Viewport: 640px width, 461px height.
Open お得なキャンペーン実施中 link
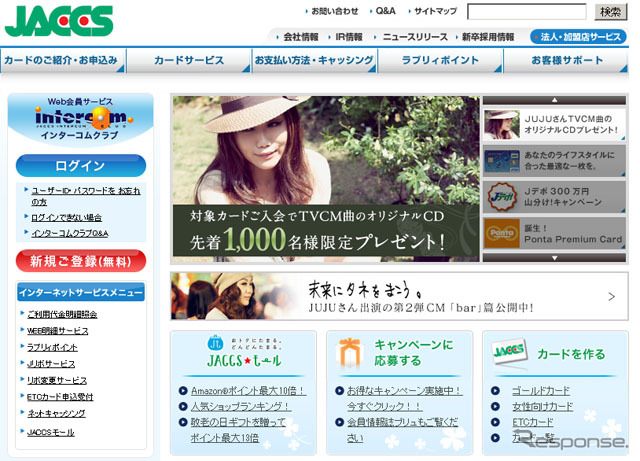click(x=404, y=399)
